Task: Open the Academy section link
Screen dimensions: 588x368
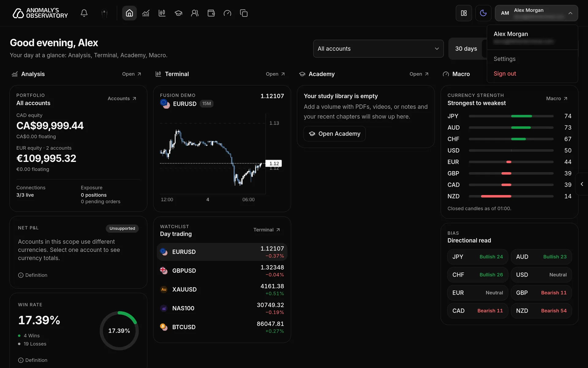Action: pyautogui.click(x=419, y=74)
